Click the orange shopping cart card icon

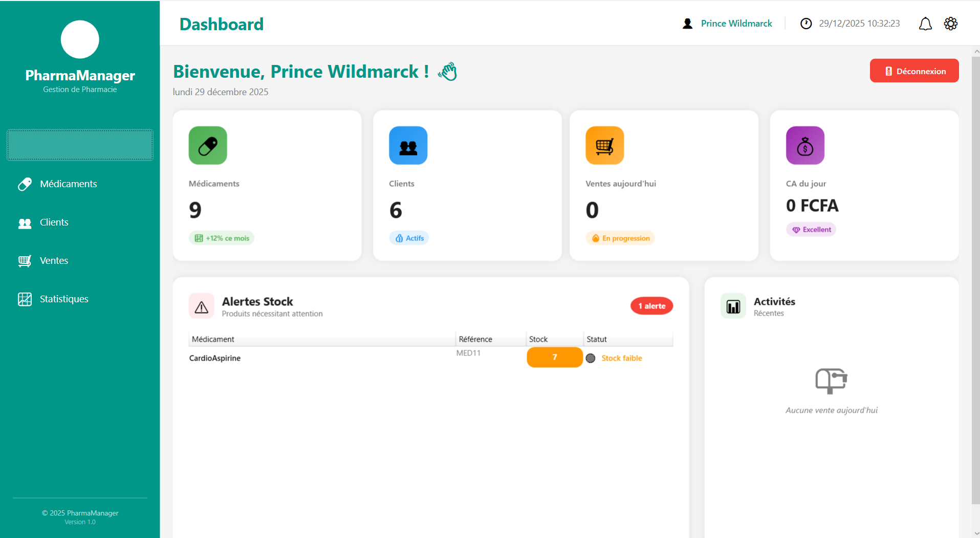[x=604, y=146]
